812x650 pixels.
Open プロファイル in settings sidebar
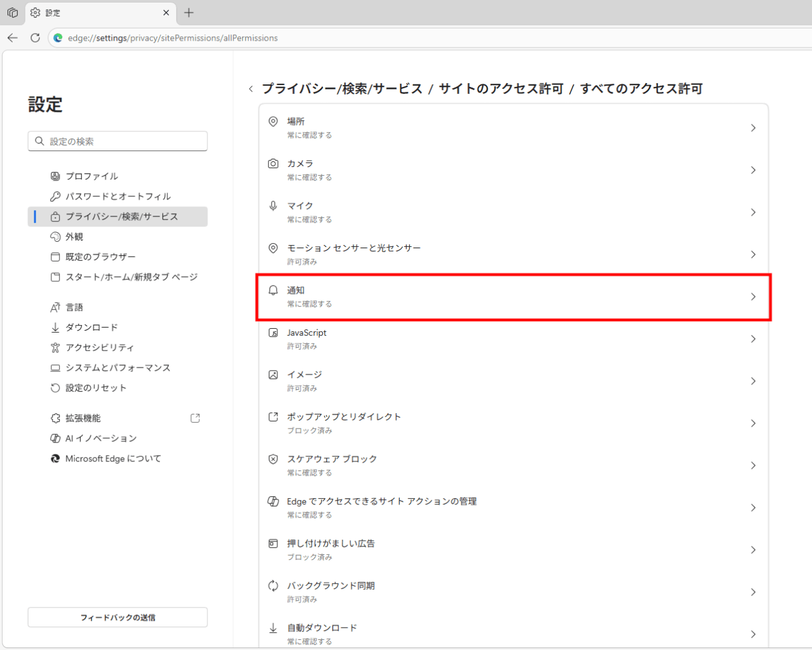(x=92, y=176)
